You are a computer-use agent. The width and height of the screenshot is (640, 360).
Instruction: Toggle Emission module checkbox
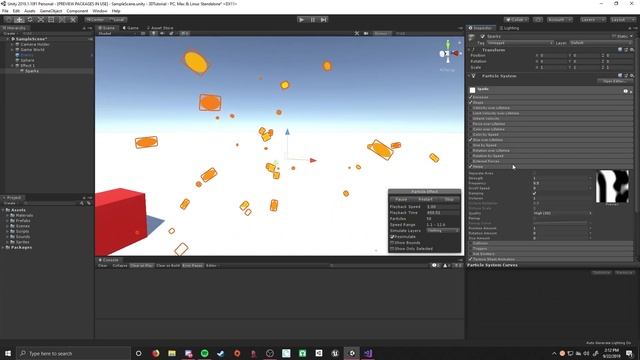point(471,97)
